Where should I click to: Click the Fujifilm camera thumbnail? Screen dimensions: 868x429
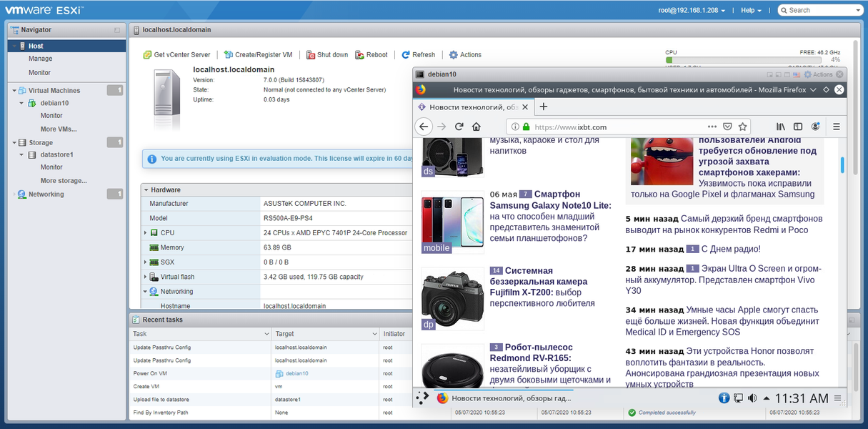click(453, 299)
